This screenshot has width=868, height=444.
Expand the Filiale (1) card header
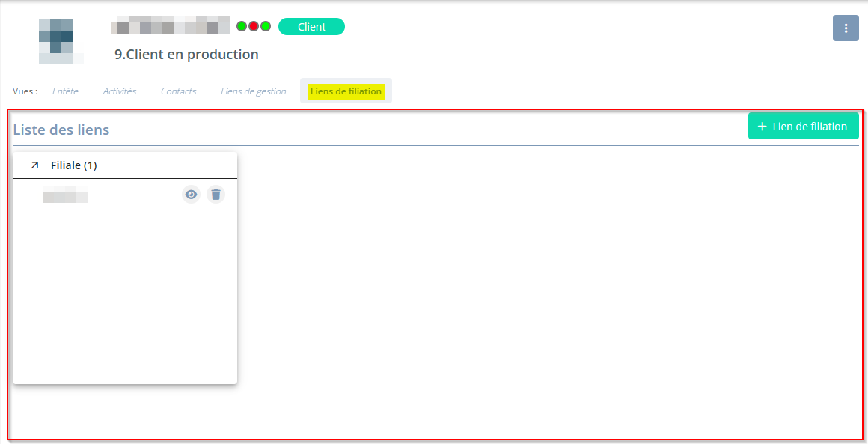click(74, 165)
